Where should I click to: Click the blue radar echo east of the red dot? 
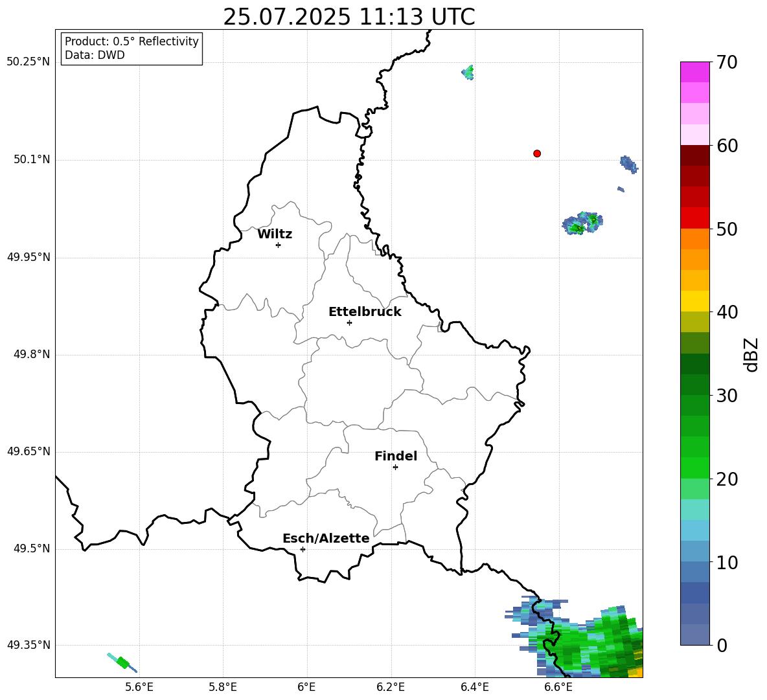click(628, 164)
